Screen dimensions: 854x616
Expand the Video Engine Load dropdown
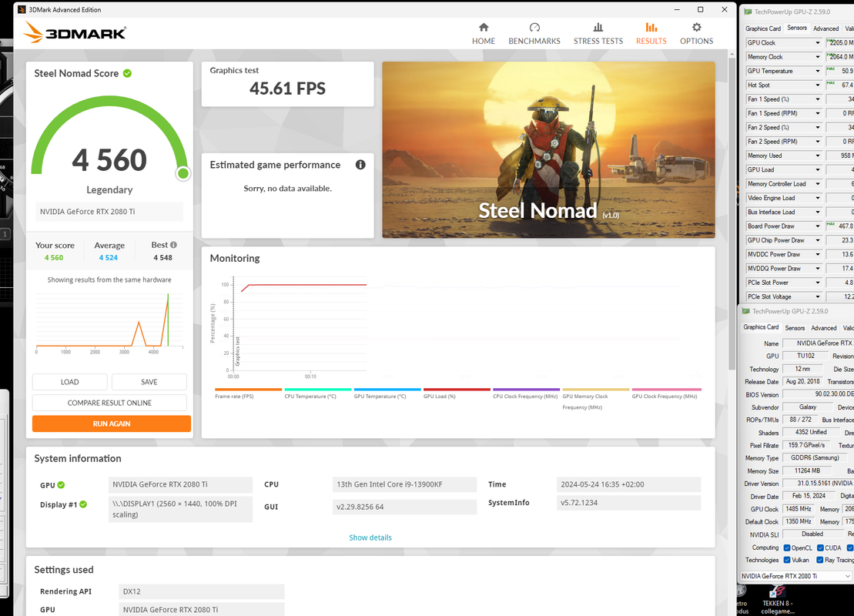click(818, 198)
